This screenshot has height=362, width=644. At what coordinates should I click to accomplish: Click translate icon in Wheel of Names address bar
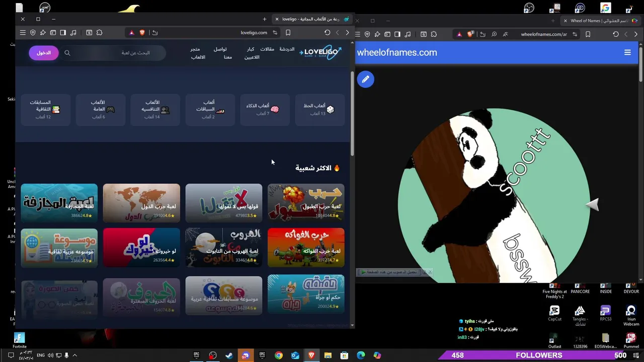click(505, 34)
